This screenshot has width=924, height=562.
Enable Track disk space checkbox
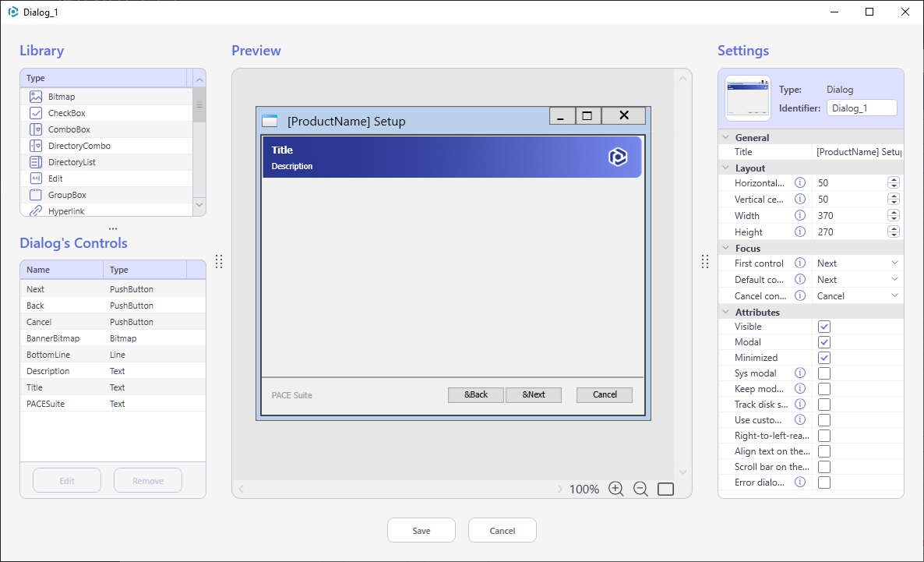click(x=823, y=405)
